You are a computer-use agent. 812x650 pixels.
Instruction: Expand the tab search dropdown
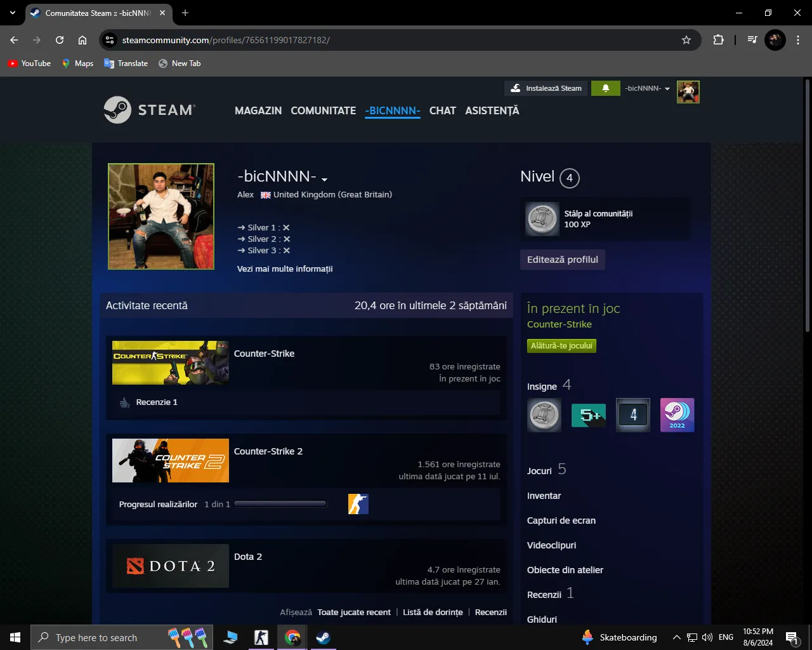(13, 13)
